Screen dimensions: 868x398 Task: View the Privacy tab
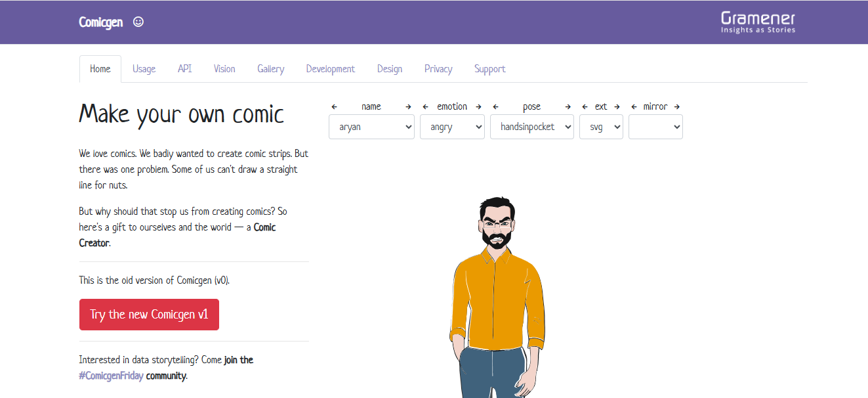coord(438,69)
